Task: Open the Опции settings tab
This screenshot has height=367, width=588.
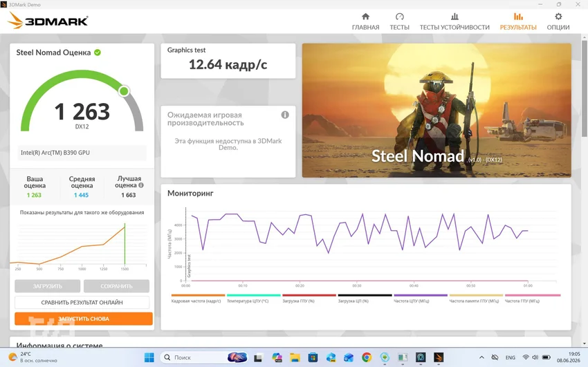Action: [x=558, y=21]
